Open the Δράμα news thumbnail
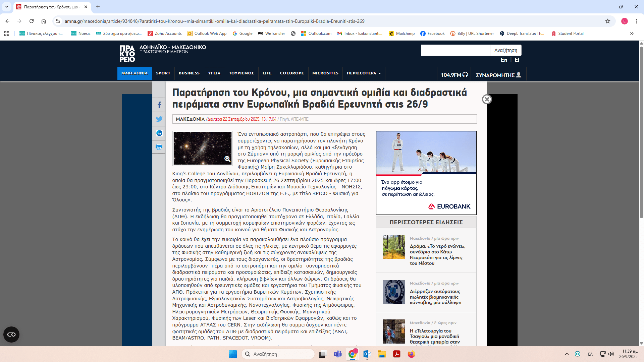 394,247
